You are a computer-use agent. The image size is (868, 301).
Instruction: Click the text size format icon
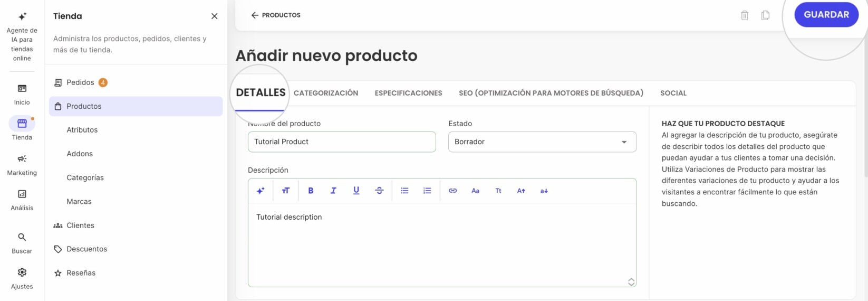coord(286,191)
